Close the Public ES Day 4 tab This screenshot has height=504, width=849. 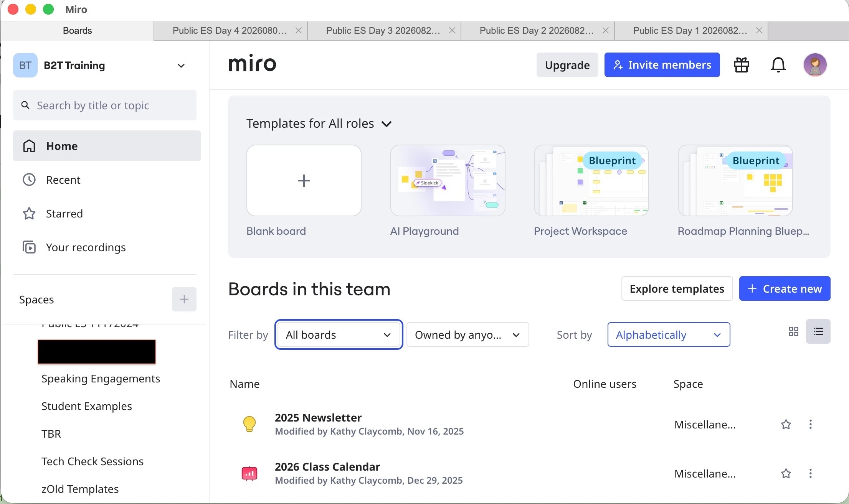point(299,31)
